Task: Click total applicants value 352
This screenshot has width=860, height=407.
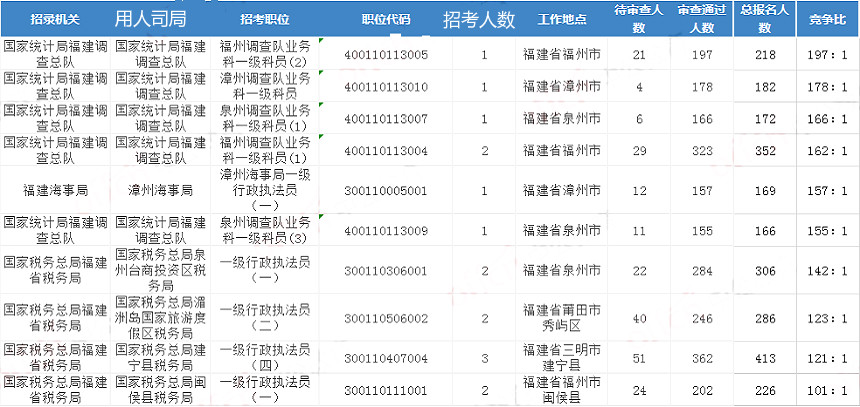Action: coord(765,150)
